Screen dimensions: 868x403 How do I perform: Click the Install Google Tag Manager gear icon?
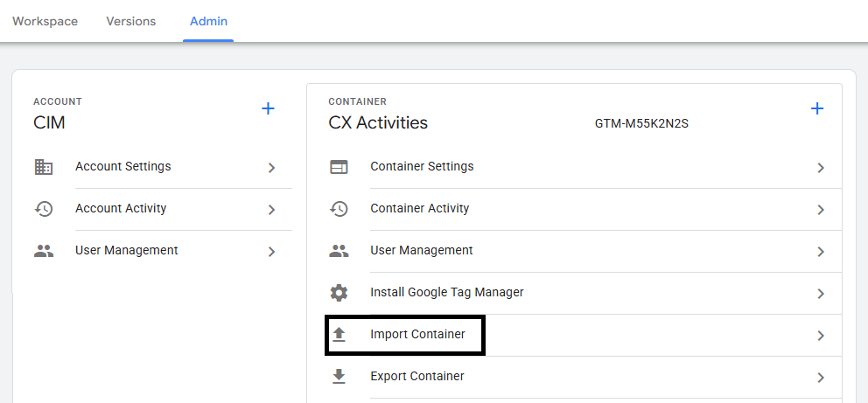[x=339, y=293]
